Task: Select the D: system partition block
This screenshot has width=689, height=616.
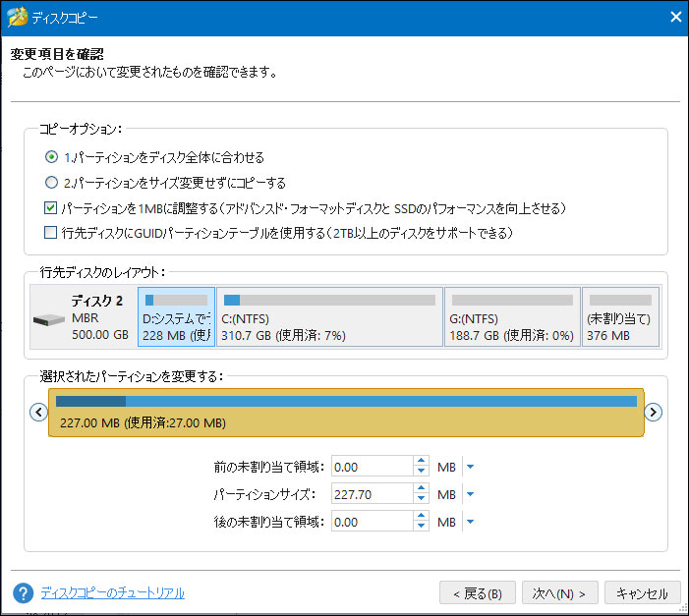Action: tap(176, 317)
